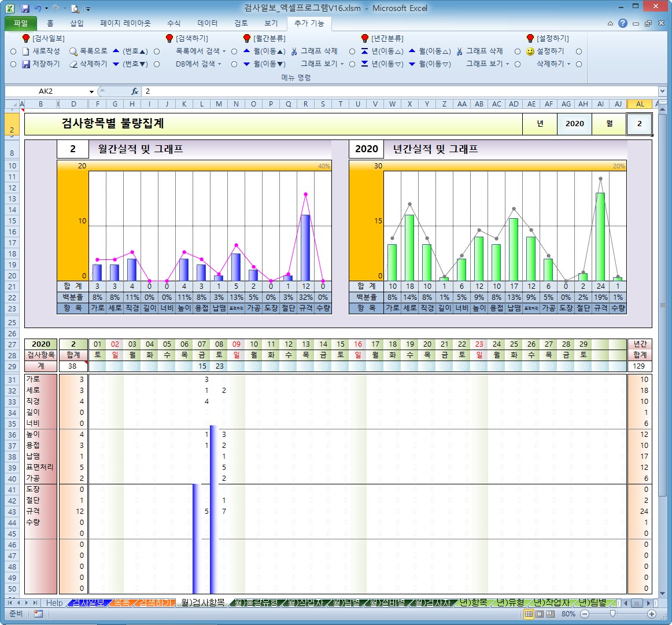Click the 년(이동▽) icon in 년간분류
Image resolution: width=672 pixels, height=625 pixels.
364,64
